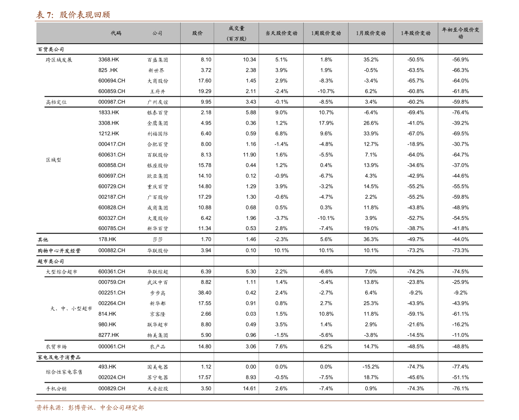Image resolution: width=519 pixels, height=420 pixels.
Task: Select the 手机分销 category label
Action: point(56,389)
